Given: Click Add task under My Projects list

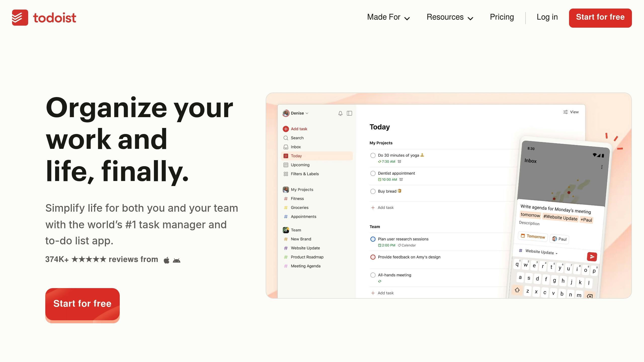Looking at the screenshot, I should click(x=382, y=208).
